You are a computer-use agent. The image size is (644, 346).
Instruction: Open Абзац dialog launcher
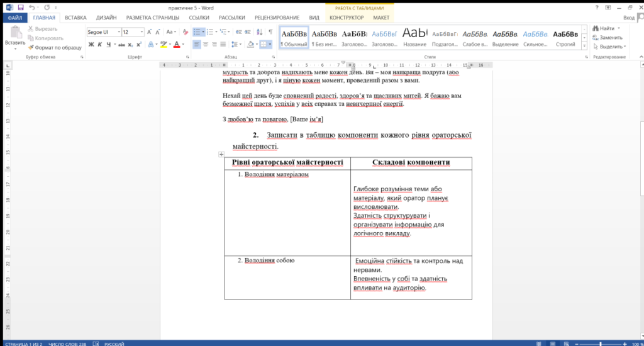pyautogui.click(x=273, y=57)
